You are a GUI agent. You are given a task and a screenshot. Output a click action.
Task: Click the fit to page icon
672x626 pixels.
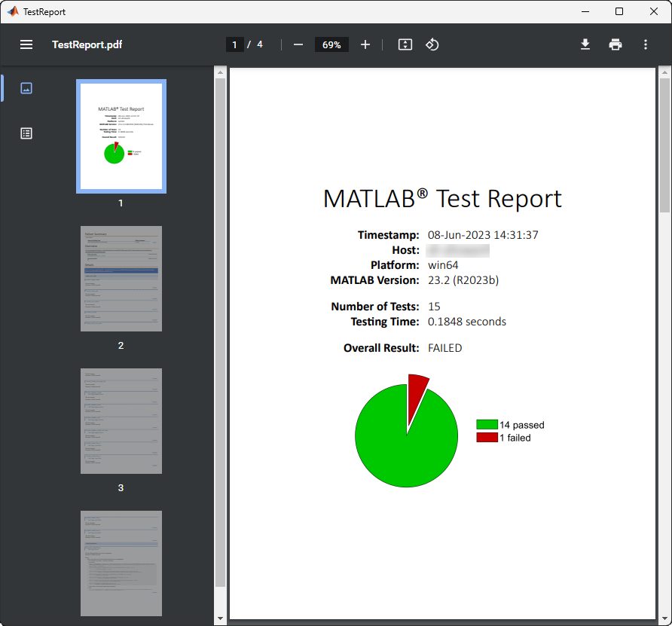[405, 44]
